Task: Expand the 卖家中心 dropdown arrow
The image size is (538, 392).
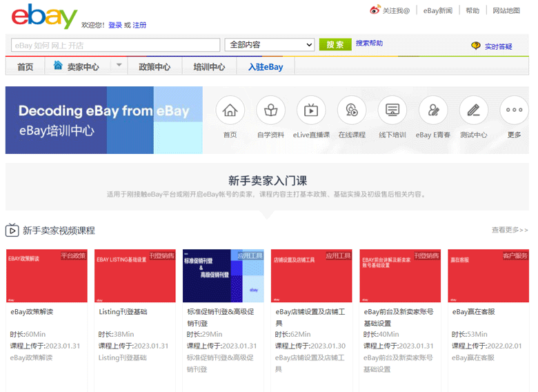Action: click(119, 65)
